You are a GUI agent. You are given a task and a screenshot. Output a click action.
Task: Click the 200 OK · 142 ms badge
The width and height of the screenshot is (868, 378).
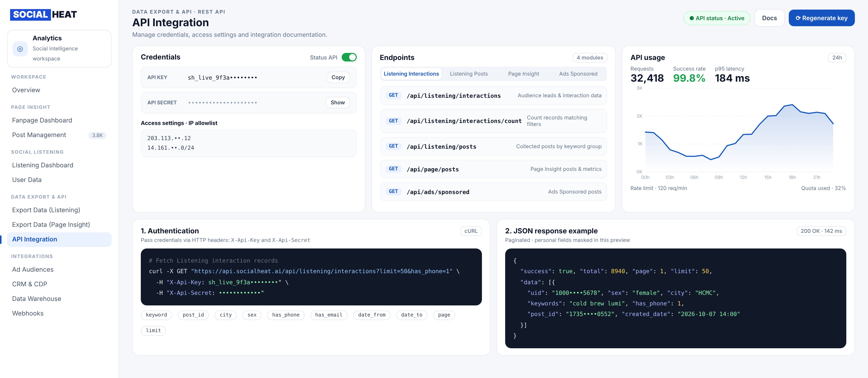pos(821,231)
